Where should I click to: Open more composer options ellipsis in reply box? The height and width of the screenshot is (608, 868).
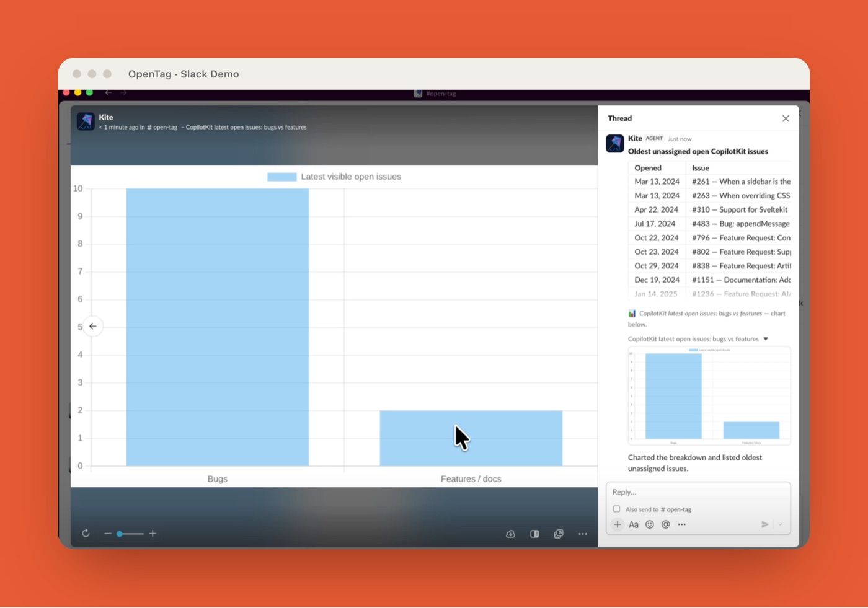[x=682, y=524]
